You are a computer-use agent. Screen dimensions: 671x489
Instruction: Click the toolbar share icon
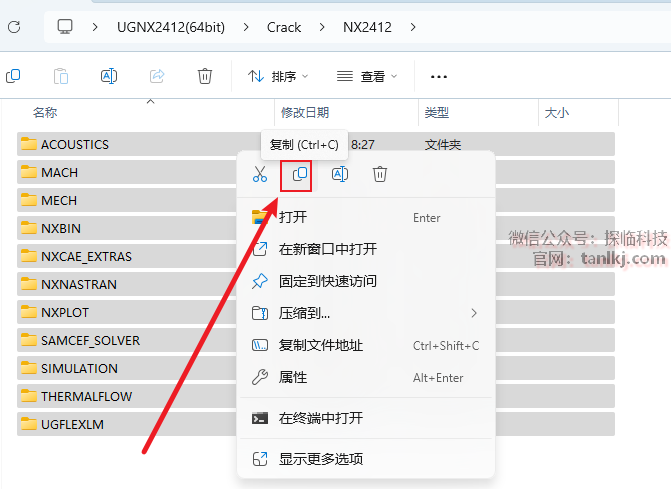pyautogui.click(x=157, y=76)
